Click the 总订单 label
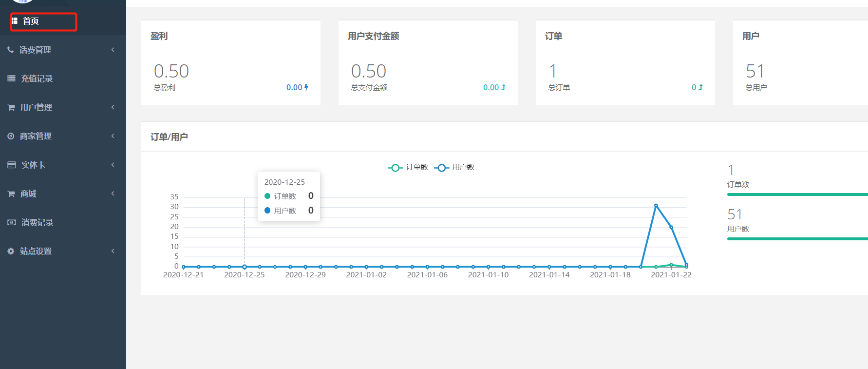This screenshot has height=369, width=868. [x=559, y=88]
